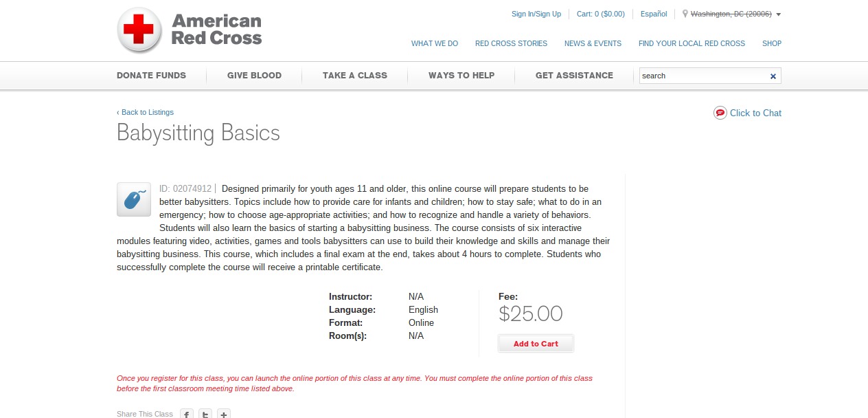
Task: Click the red chat bubble icon
Action: 720,113
